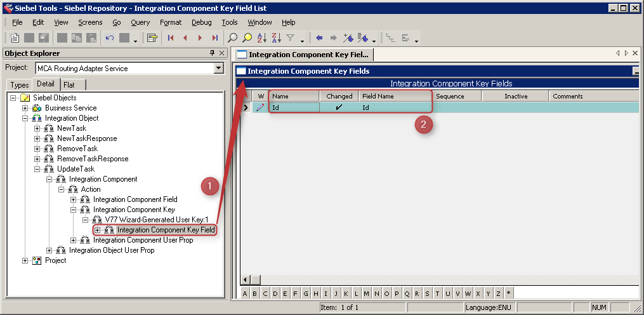
Task: Expand Integration Component User Prop node
Action: tap(74, 240)
